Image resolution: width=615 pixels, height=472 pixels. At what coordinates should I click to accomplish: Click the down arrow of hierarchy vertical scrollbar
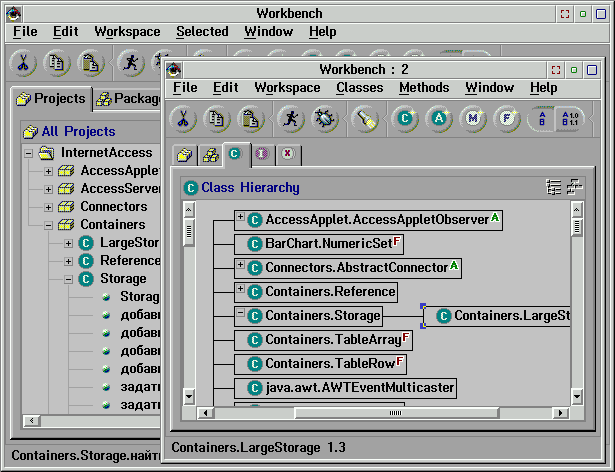tap(577, 397)
